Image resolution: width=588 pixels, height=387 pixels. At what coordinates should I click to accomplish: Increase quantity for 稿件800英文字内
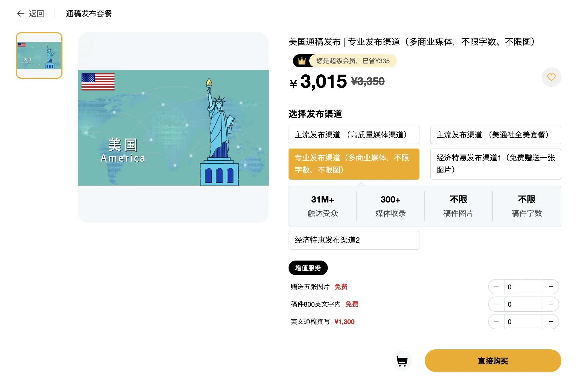[x=551, y=304]
